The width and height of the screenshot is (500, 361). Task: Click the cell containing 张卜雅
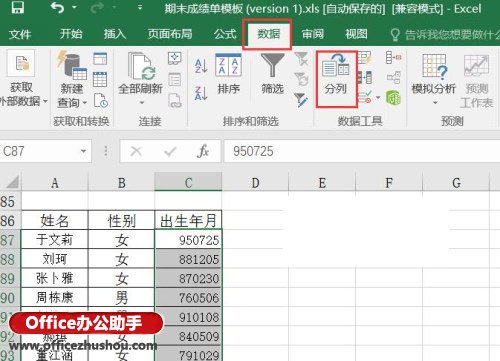pos(55,278)
